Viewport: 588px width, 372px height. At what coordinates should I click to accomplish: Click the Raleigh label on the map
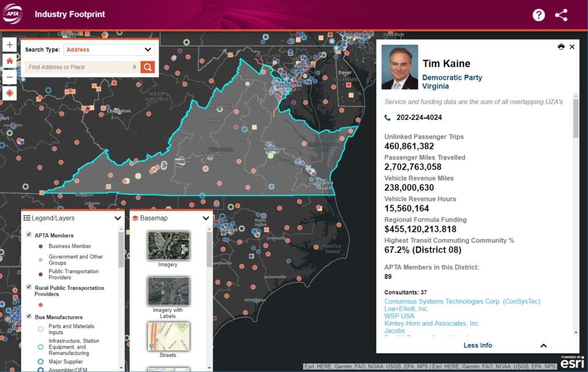[x=229, y=230]
